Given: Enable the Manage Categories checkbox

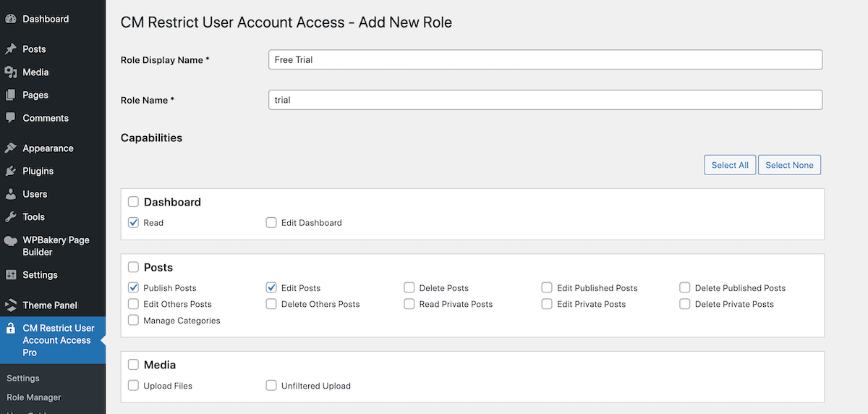Looking at the screenshot, I should [133, 320].
